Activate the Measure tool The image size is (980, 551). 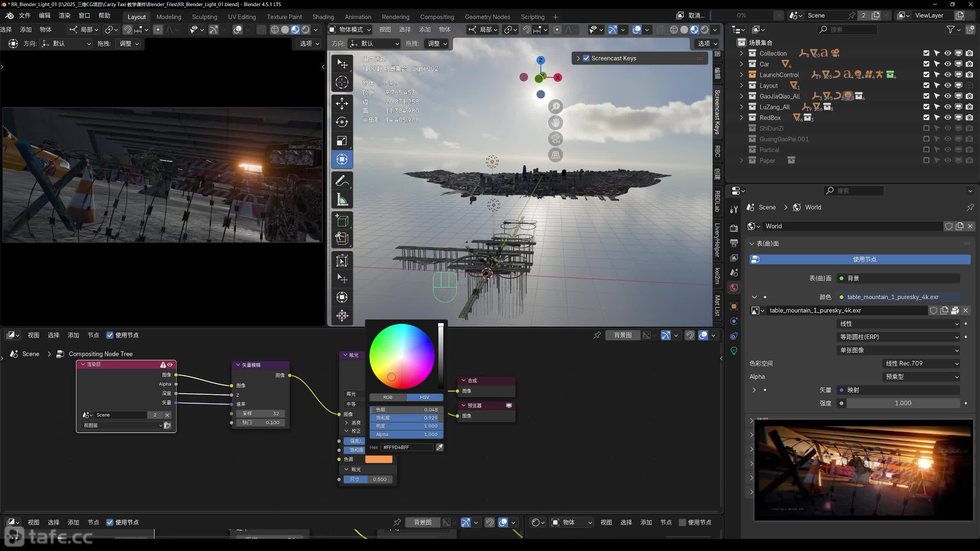coord(342,200)
